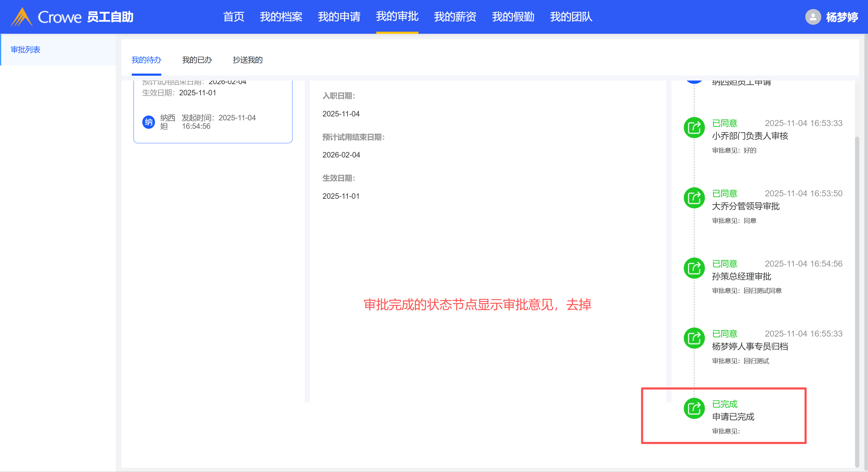This screenshot has width=868, height=472.
Task: Select 审批列表 in the sidebar
Action: [x=26, y=49]
